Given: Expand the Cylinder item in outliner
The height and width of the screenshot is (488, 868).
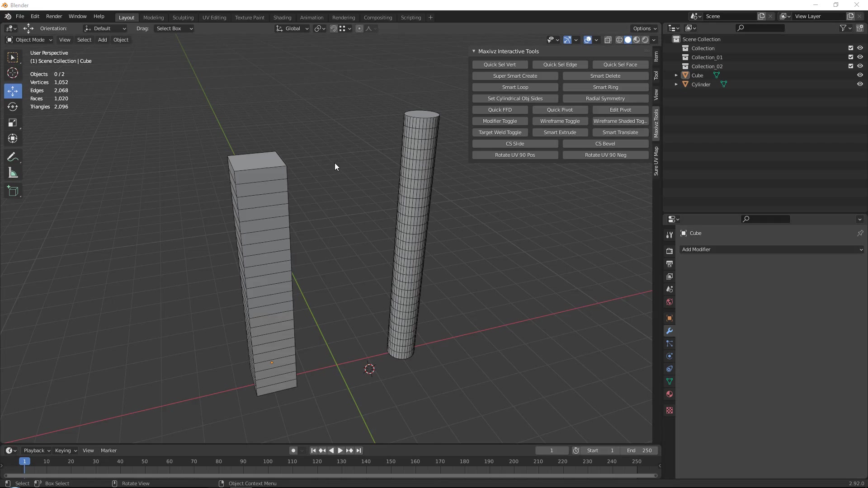Looking at the screenshot, I should (676, 84).
